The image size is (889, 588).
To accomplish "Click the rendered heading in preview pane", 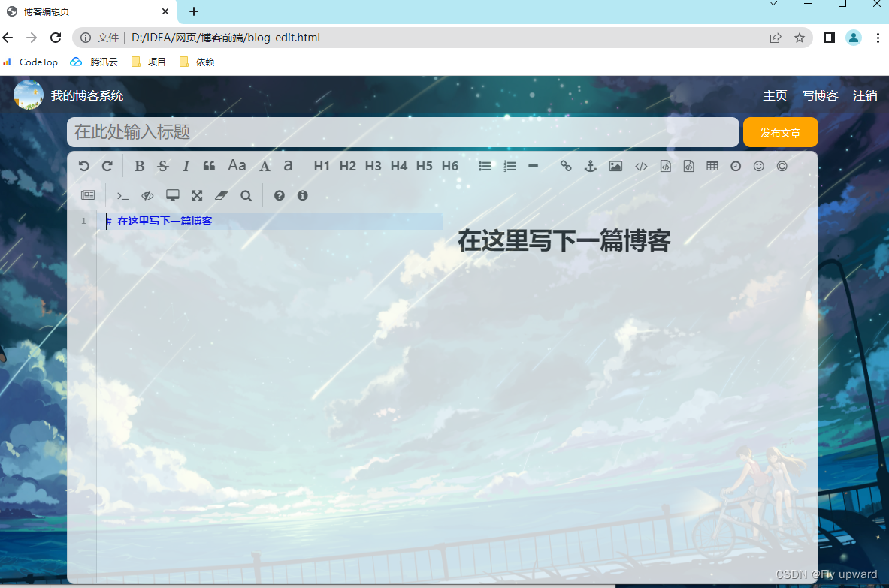I will coord(564,241).
